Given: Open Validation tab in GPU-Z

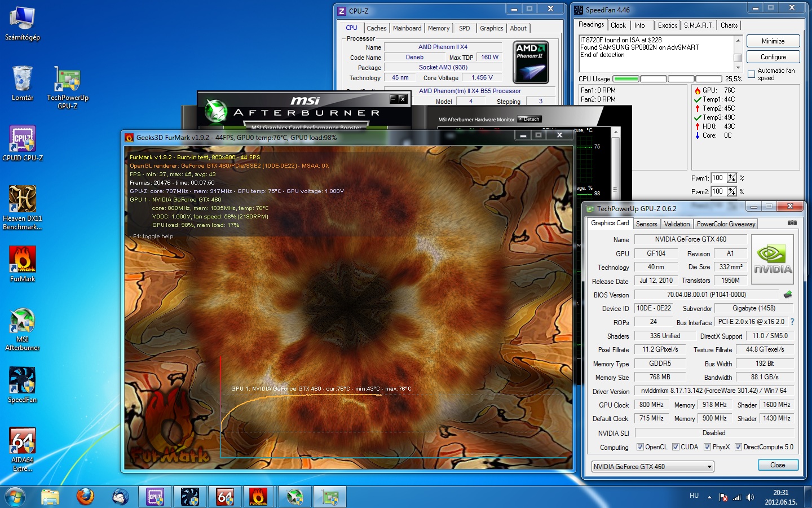Looking at the screenshot, I should (x=677, y=224).
